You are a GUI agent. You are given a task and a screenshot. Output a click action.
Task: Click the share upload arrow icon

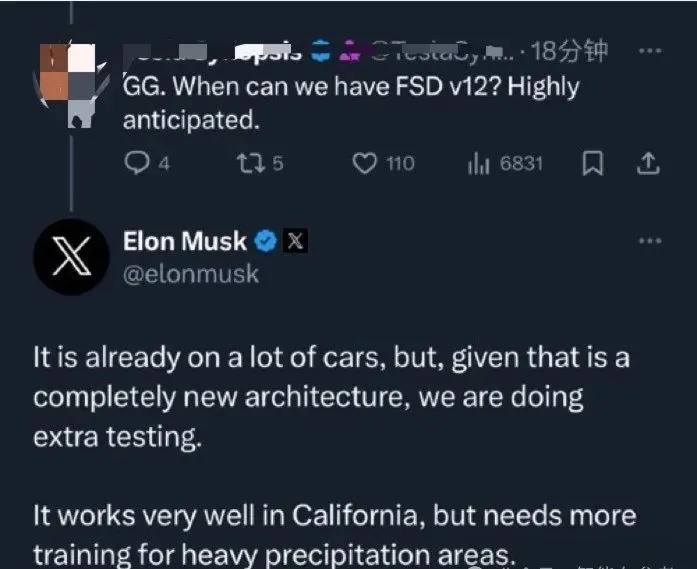click(x=648, y=163)
